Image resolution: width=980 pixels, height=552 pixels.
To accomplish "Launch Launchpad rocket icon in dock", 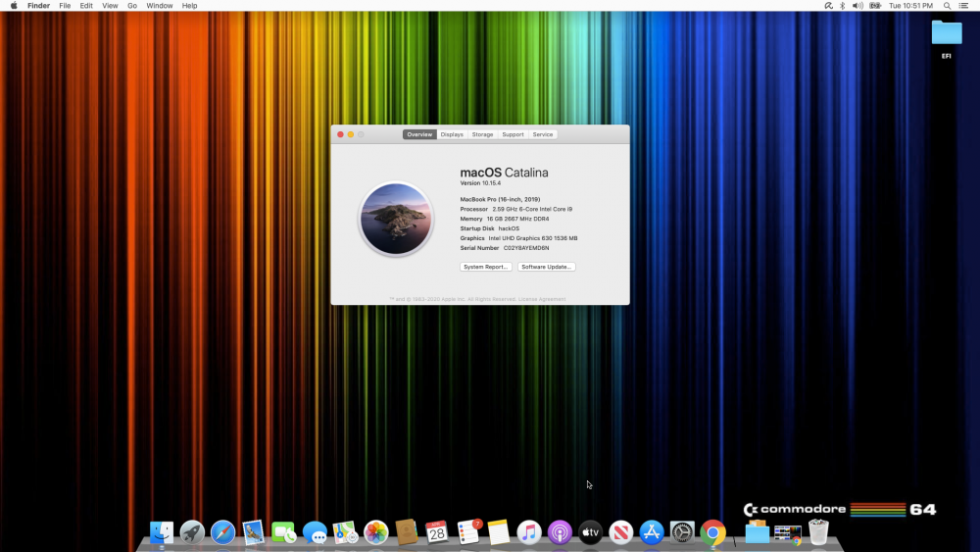I will [x=192, y=532].
